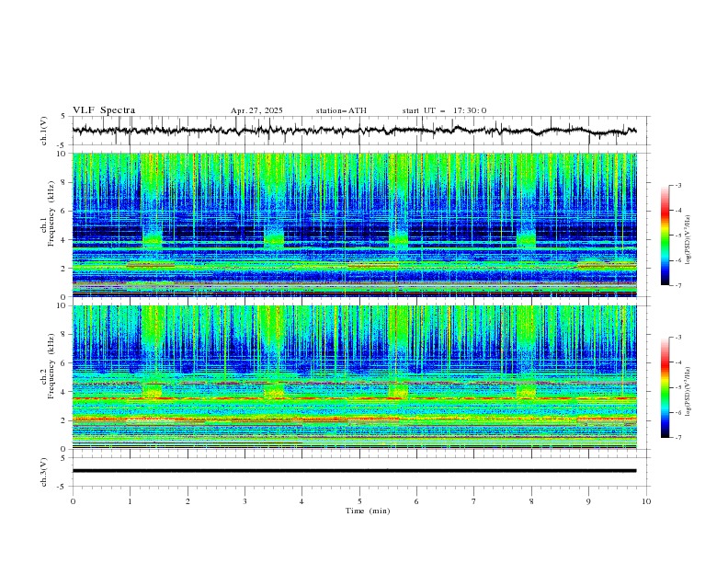Click the "station=ATH" header label
This screenshot has width=728, height=563.
(x=341, y=110)
